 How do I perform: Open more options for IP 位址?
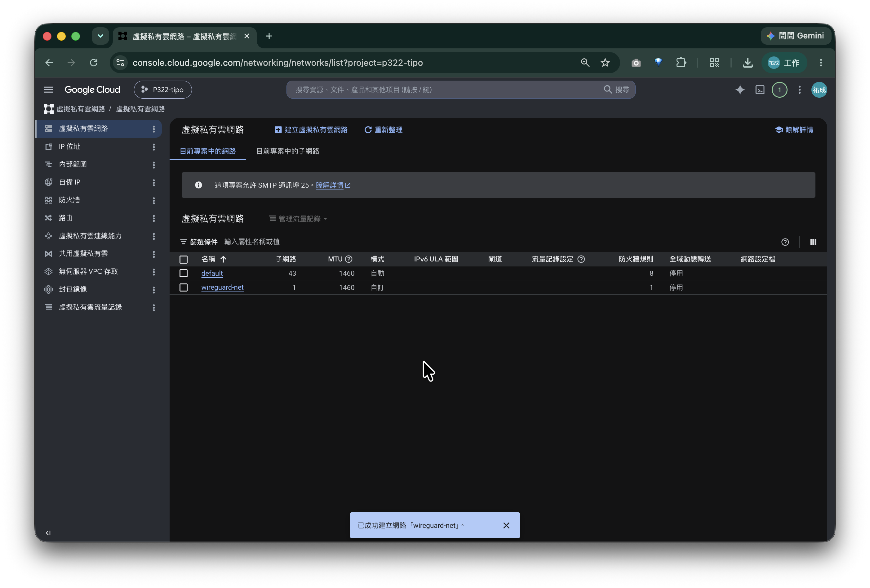[153, 147]
